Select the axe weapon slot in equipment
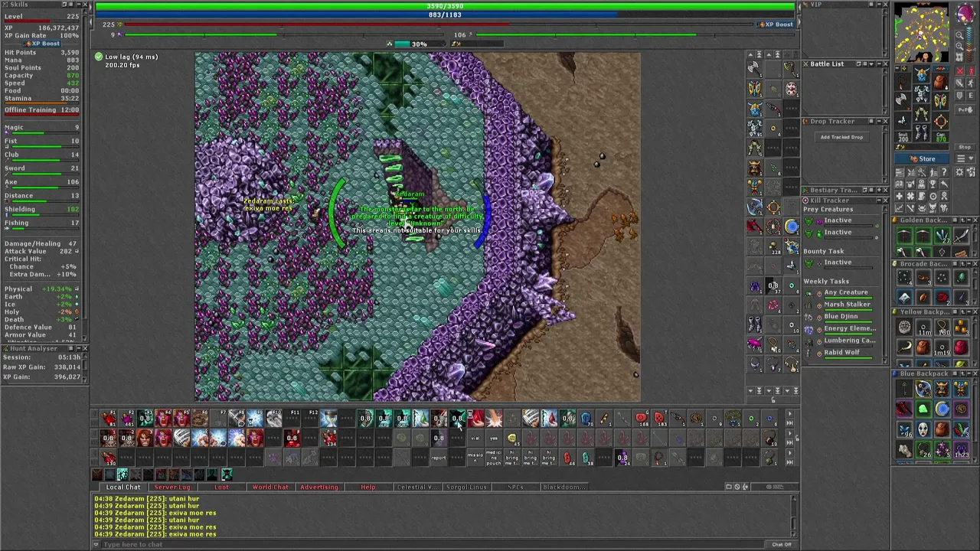Screen dimensions: 980x551 click(x=903, y=101)
